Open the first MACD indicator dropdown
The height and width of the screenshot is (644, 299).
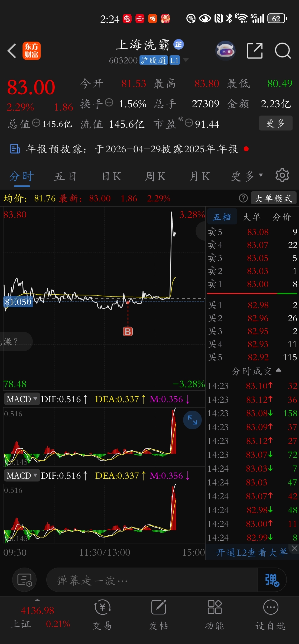tap(22, 399)
